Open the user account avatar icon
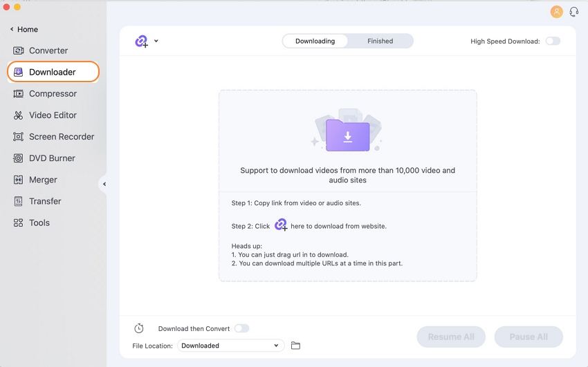This screenshot has width=588, height=367. pos(556,12)
